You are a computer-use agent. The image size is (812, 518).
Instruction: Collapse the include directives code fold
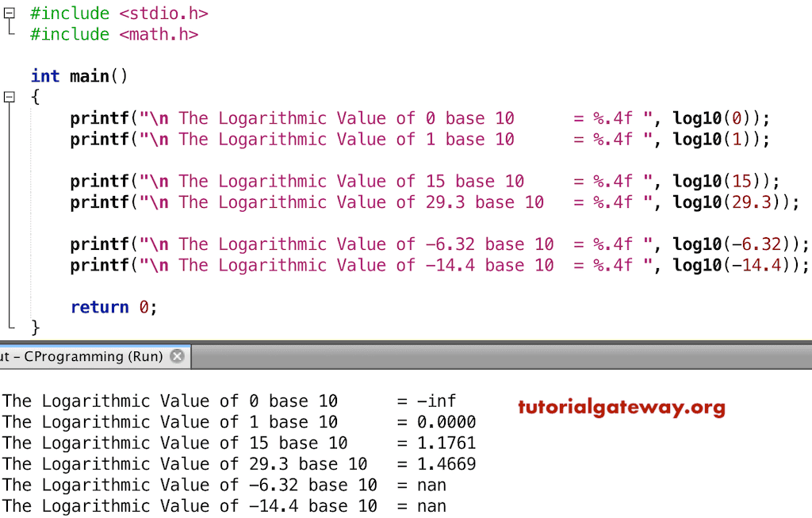coord(8,13)
